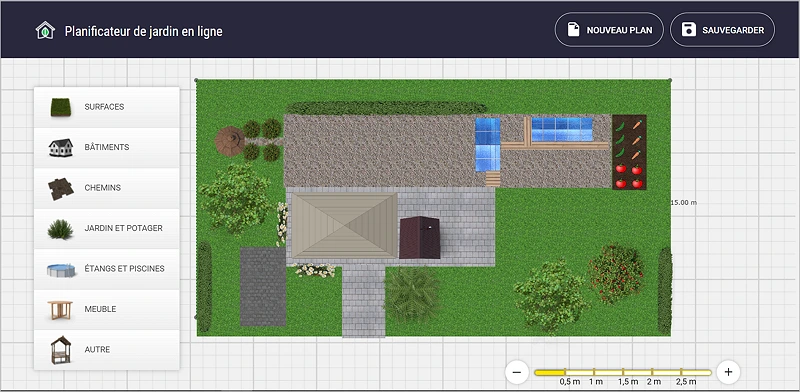The height and width of the screenshot is (392, 800).
Task: Click the Nouveau Plan button
Action: tap(609, 30)
